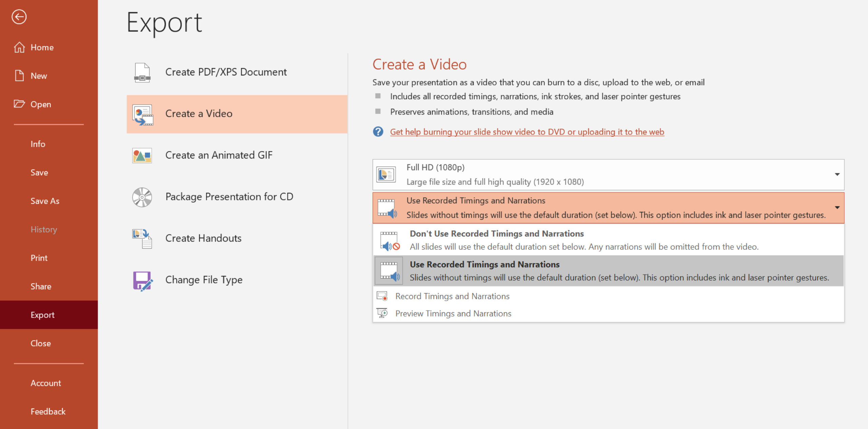
Task: Select Record Timings and Narrations
Action: [x=452, y=296]
